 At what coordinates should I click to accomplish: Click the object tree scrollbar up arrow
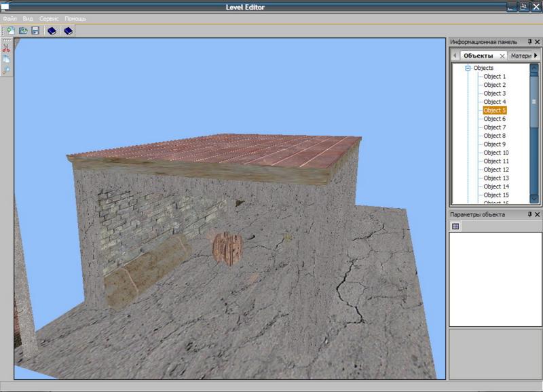point(534,68)
